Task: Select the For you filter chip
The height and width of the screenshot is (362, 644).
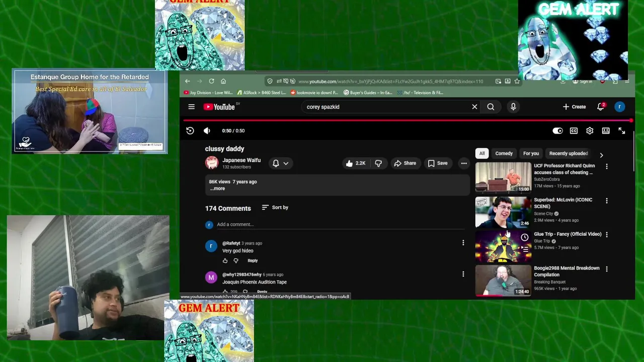Action: (x=531, y=153)
